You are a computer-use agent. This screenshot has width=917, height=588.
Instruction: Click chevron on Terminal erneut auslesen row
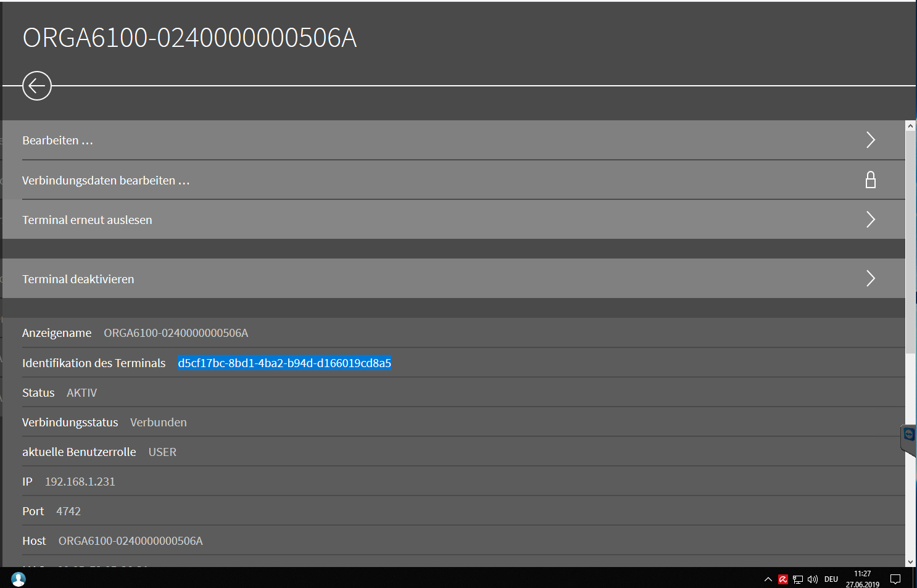pos(871,219)
